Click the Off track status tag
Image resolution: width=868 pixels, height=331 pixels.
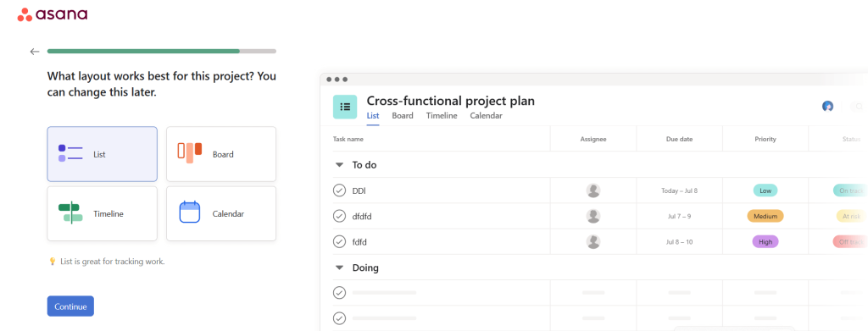(850, 241)
